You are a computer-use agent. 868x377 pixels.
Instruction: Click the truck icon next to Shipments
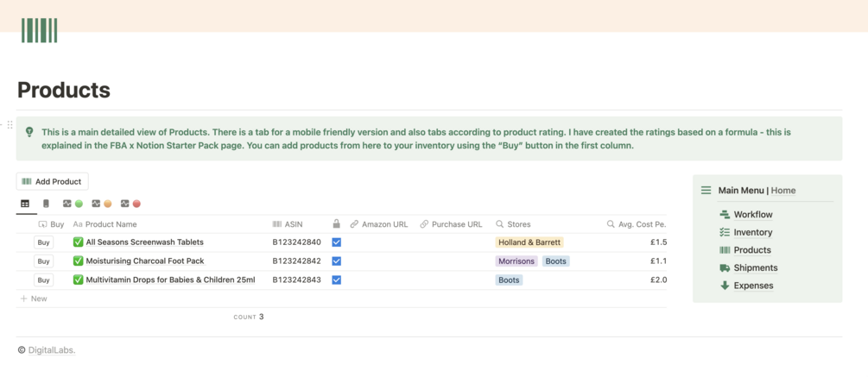click(x=725, y=267)
